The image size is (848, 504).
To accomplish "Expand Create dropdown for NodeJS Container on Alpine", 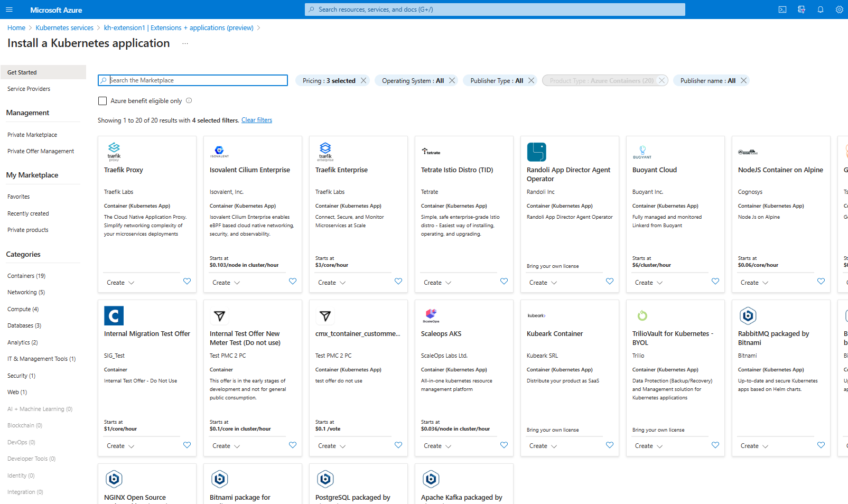I will pos(754,283).
